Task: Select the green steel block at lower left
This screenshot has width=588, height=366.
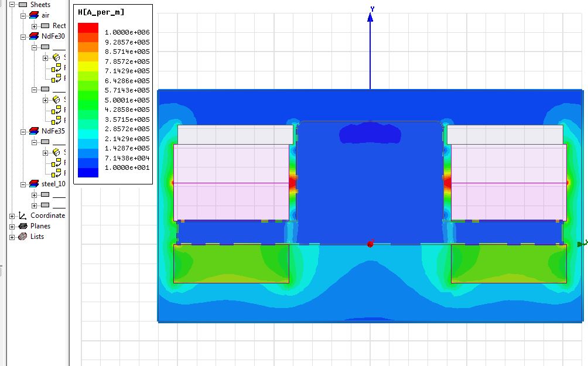Action: point(231,264)
